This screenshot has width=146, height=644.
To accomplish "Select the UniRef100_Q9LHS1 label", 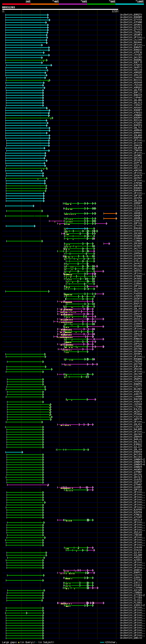I will tap(131, 424).
